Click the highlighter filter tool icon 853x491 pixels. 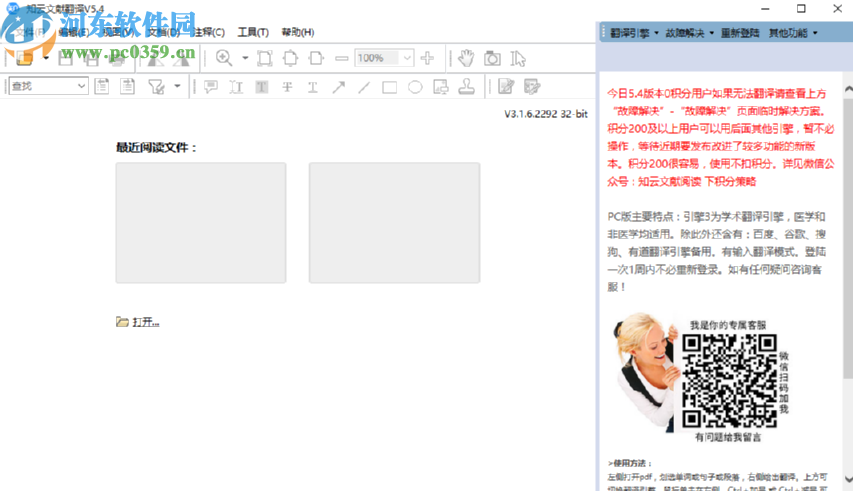click(x=157, y=86)
